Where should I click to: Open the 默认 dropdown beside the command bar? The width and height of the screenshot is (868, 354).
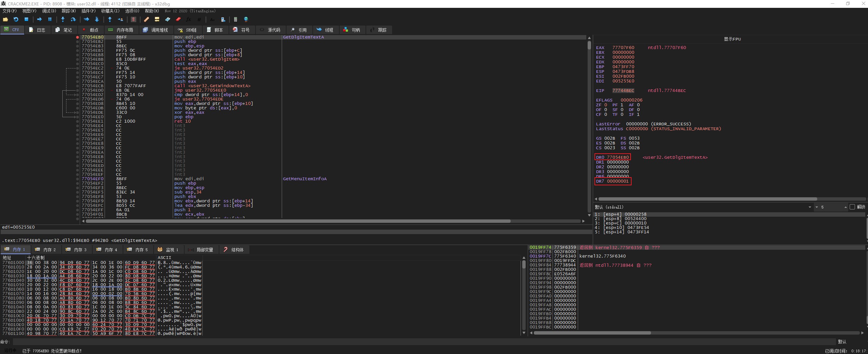842,342
